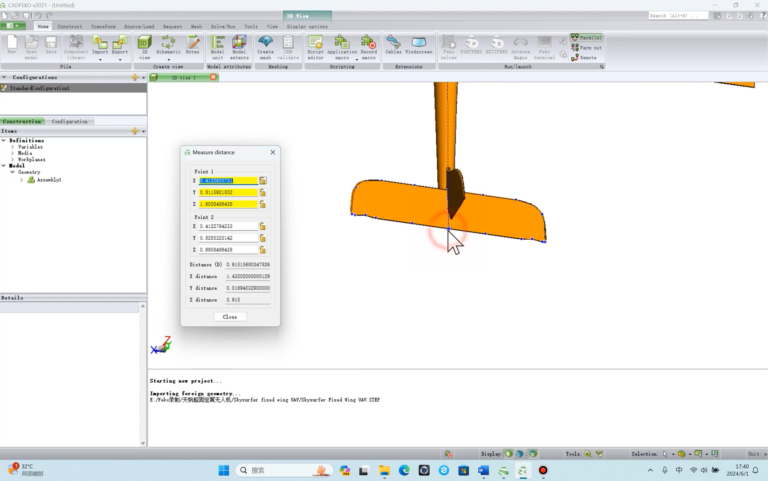This screenshot has width=768, height=481.
Task: Lock Point 2 X coordinate
Action: point(263,226)
